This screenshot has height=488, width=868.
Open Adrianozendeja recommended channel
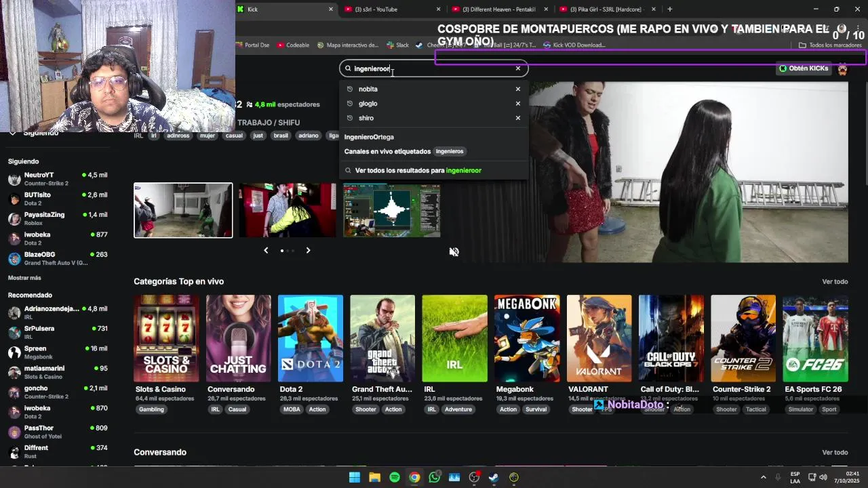point(58,312)
